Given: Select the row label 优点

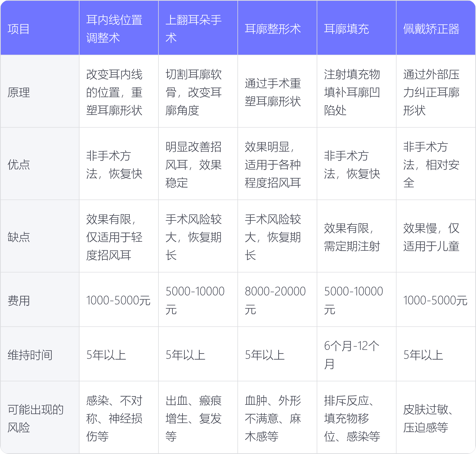Looking at the screenshot, I should [x=40, y=164].
